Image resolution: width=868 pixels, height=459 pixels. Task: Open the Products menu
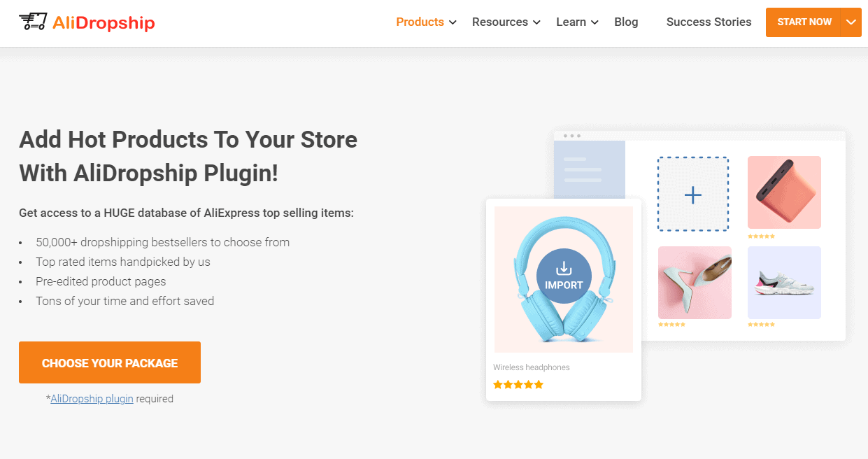pos(420,22)
